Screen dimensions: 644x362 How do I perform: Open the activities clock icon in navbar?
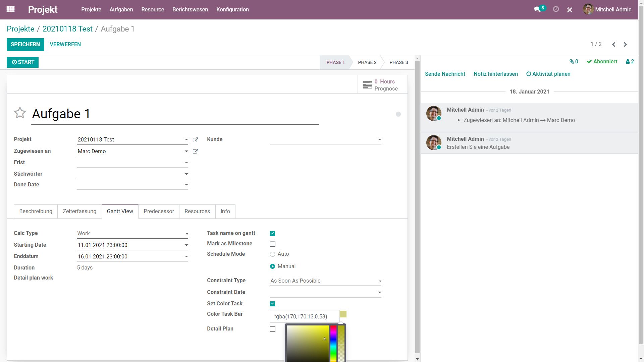click(x=556, y=9)
